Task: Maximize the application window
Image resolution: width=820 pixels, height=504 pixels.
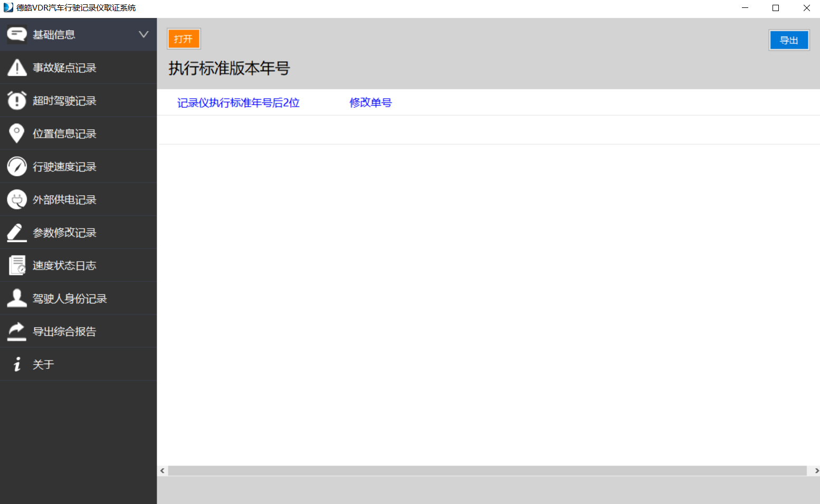Action: click(x=776, y=7)
